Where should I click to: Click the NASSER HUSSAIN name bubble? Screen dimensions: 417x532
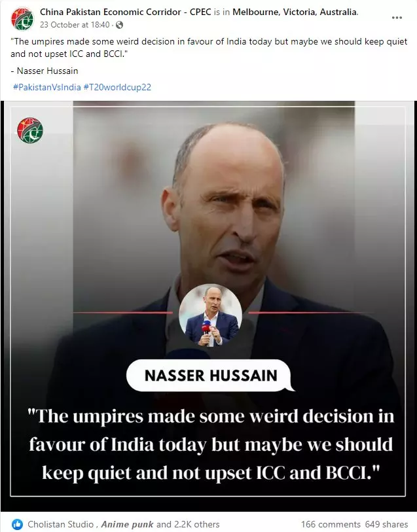click(x=210, y=375)
